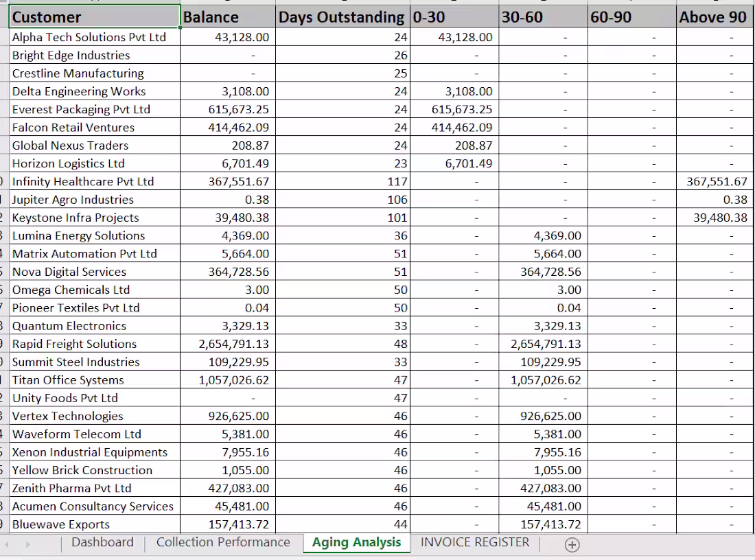
Task: Click 0-30 amount 6,701.49
Action: click(x=454, y=164)
